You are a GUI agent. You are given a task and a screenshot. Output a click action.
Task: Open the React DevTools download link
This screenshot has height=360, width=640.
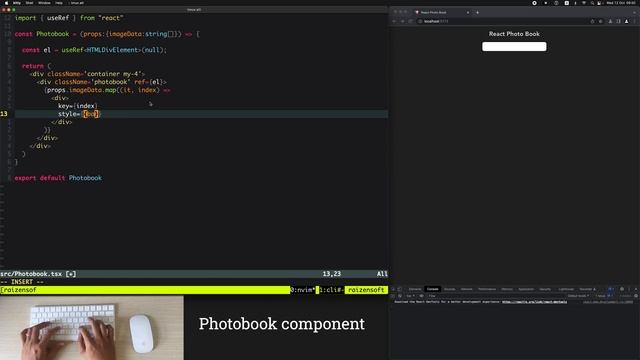(x=534, y=302)
